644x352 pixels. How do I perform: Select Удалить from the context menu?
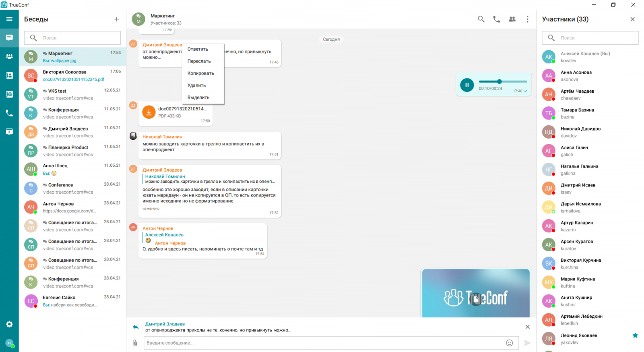(x=196, y=85)
